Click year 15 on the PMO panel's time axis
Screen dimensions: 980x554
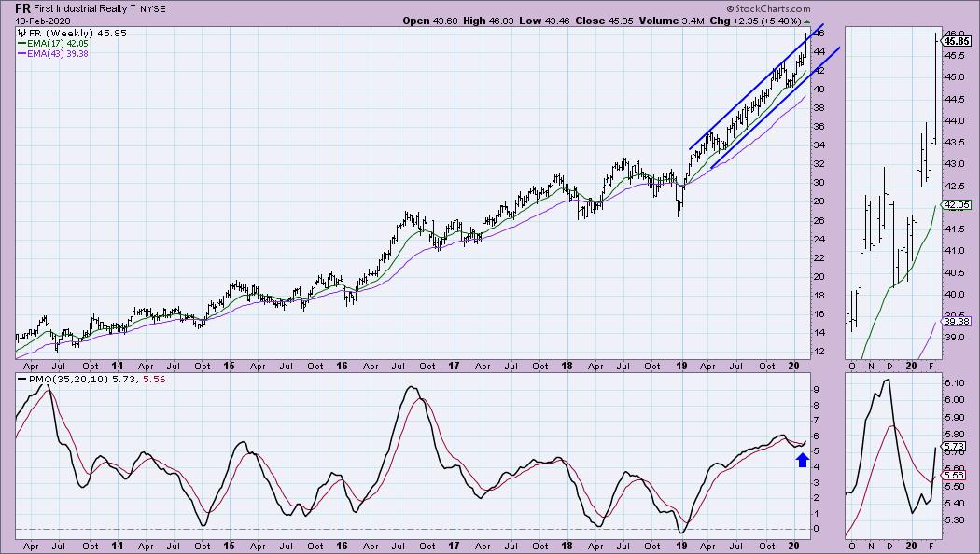(230, 546)
